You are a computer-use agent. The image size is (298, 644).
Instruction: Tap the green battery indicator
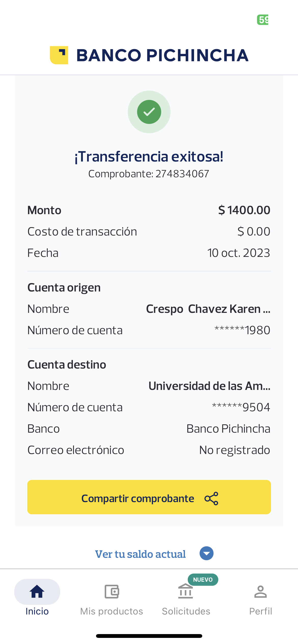263,20
